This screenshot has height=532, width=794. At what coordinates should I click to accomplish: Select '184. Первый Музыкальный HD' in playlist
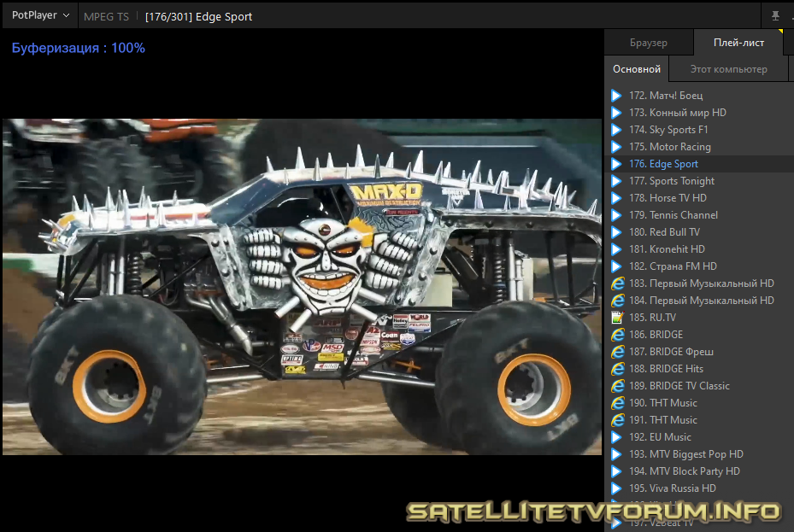pos(699,301)
